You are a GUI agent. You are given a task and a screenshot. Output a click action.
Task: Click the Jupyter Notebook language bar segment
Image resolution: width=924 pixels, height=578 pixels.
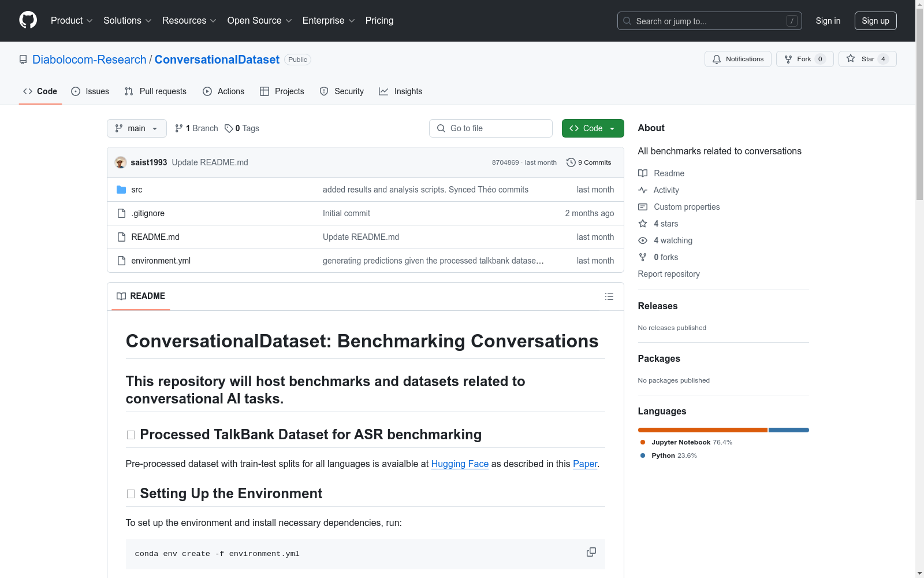tap(703, 430)
